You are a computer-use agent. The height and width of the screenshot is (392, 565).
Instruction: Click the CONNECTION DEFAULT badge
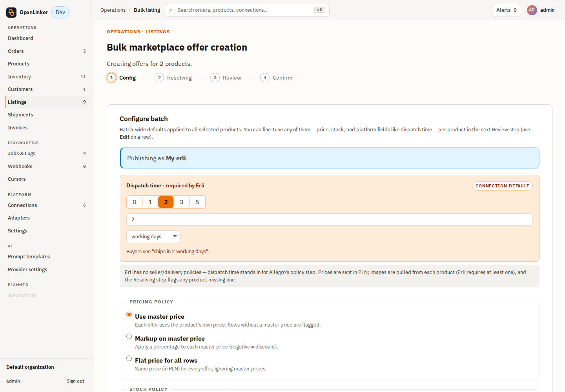pos(502,186)
